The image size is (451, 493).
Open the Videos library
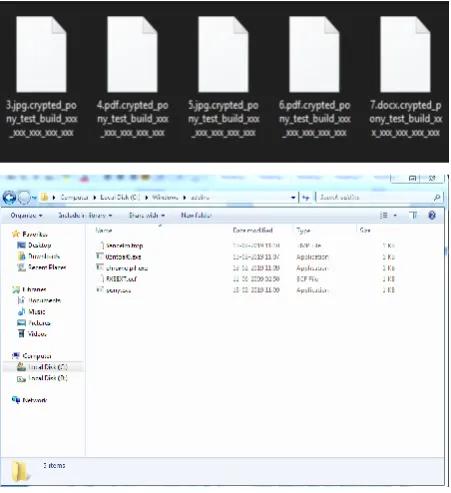pyautogui.click(x=37, y=334)
